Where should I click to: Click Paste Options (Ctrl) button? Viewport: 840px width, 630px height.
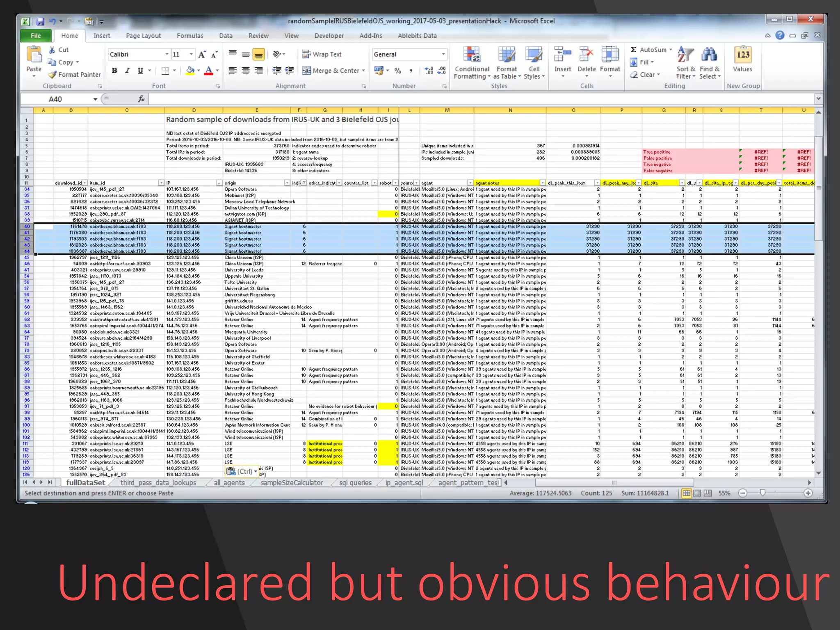[x=242, y=471]
